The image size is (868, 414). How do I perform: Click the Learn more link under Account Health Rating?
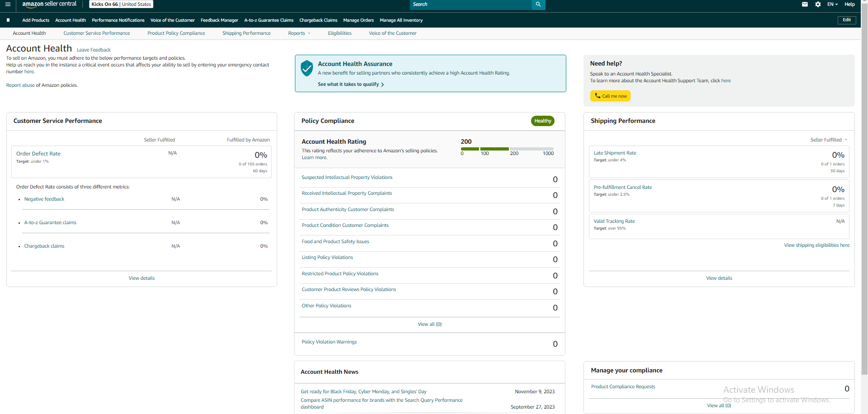[x=314, y=158]
